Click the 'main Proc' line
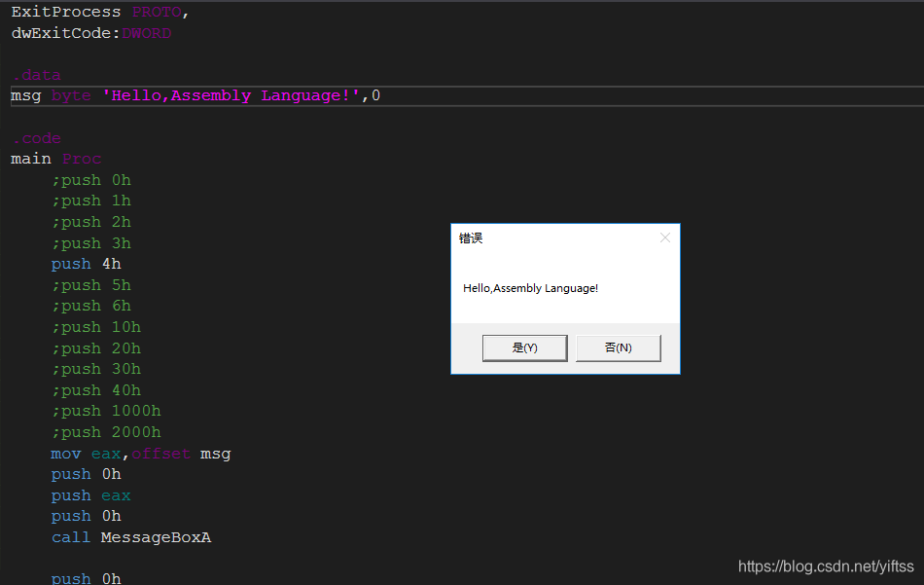 (x=56, y=159)
